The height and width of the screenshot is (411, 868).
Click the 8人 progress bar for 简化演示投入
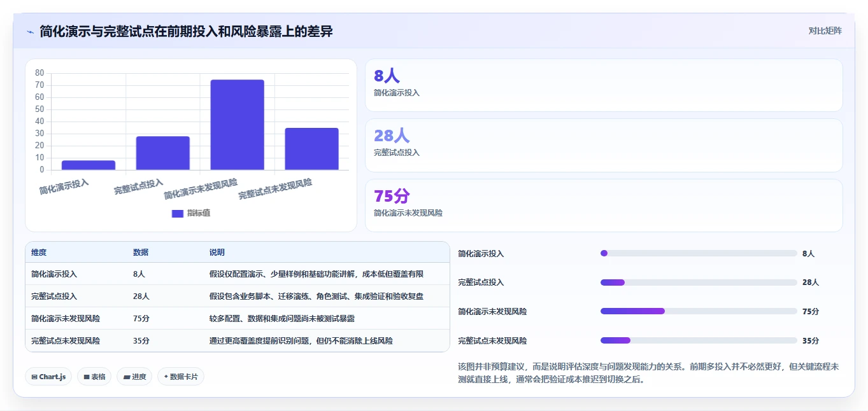tap(699, 253)
